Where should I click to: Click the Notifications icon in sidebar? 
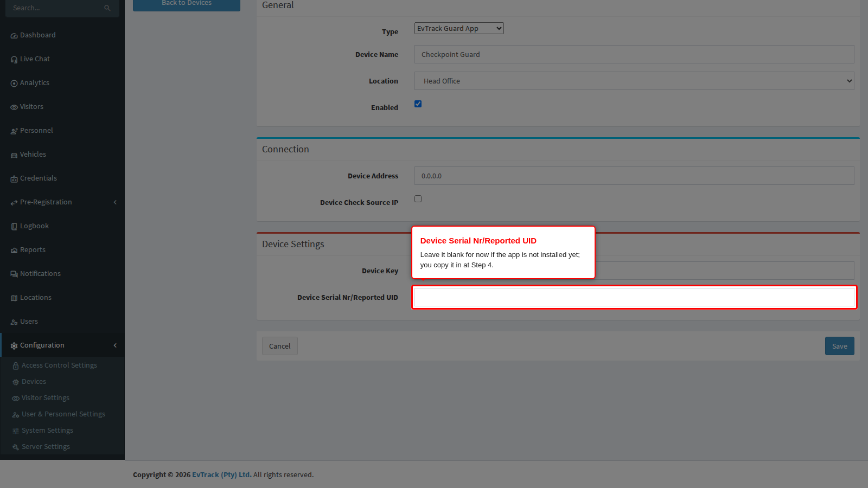14,274
